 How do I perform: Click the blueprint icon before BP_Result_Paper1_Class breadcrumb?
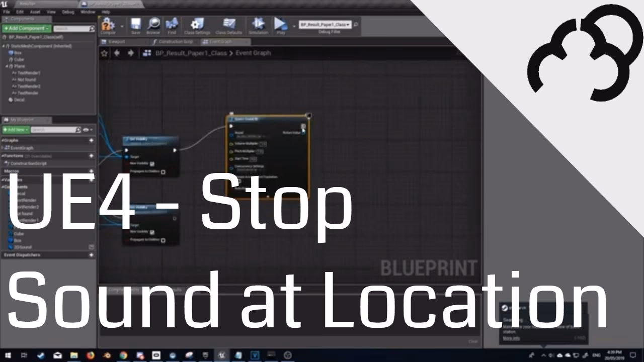click(147, 53)
